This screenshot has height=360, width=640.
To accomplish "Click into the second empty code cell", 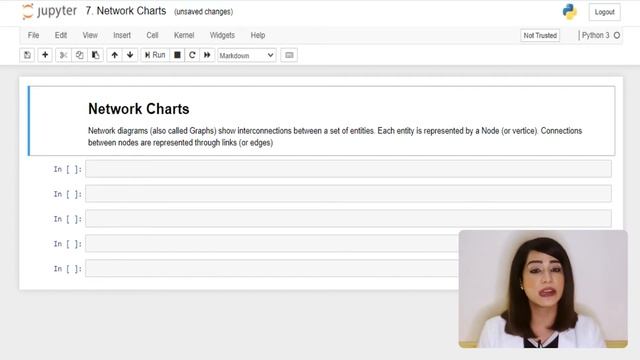I will click(348, 194).
